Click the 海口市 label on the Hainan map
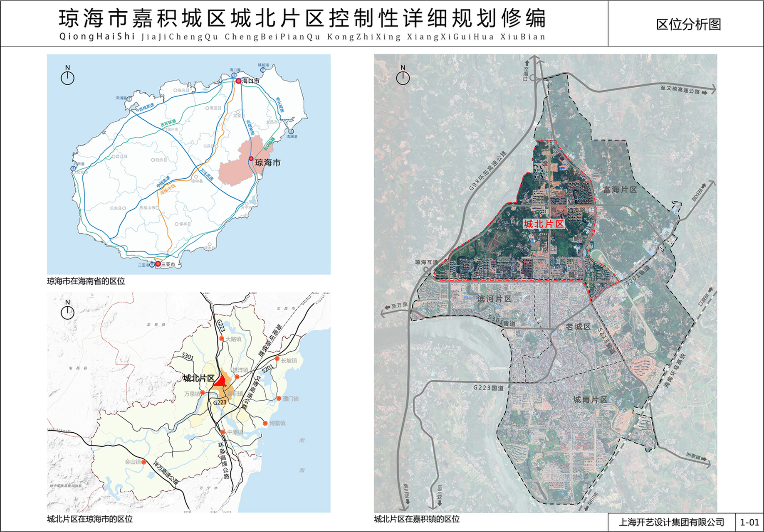Image resolution: width=764 pixels, height=532 pixels. pyautogui.click(x=251, y=81)
